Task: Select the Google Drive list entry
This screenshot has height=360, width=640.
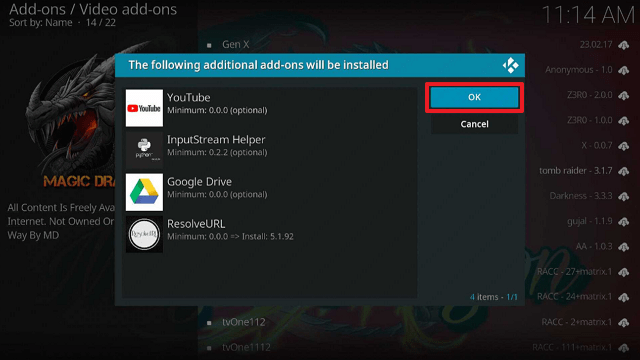Action: pos(271,192)
